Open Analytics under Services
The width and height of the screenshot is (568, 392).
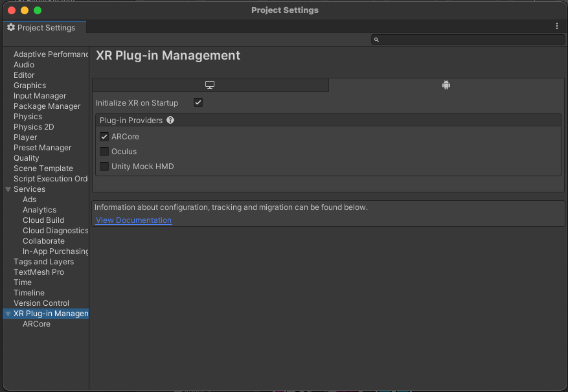pos(40,210)
